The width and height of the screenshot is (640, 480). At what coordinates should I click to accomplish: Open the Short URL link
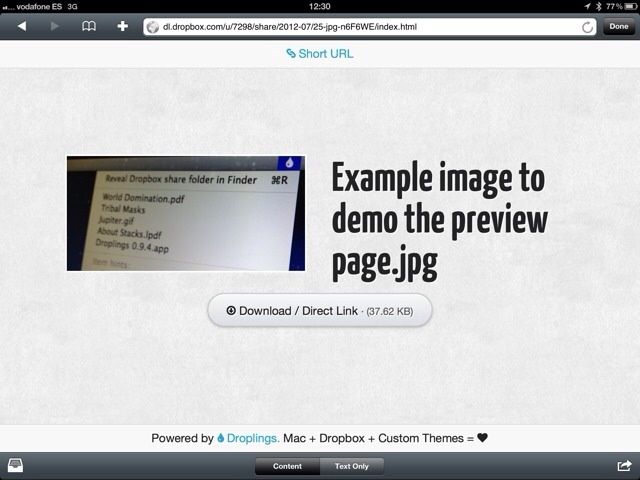(320, 53)
